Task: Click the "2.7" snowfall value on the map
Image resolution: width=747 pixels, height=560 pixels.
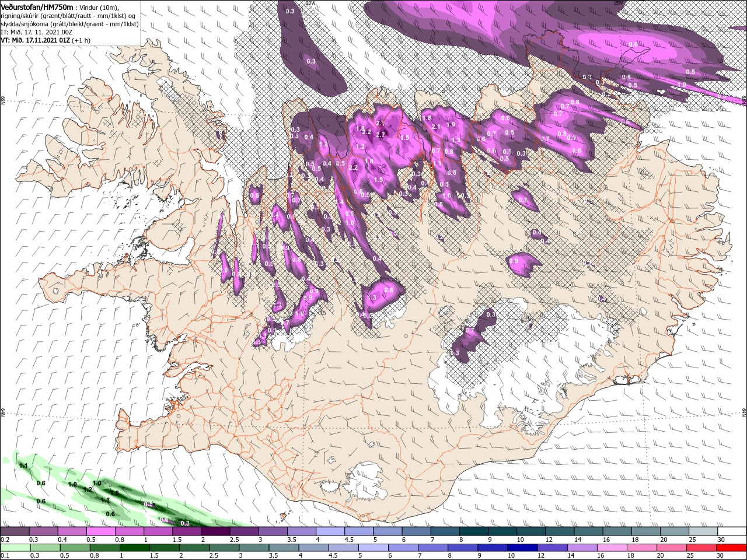Action: pos(381,134)
